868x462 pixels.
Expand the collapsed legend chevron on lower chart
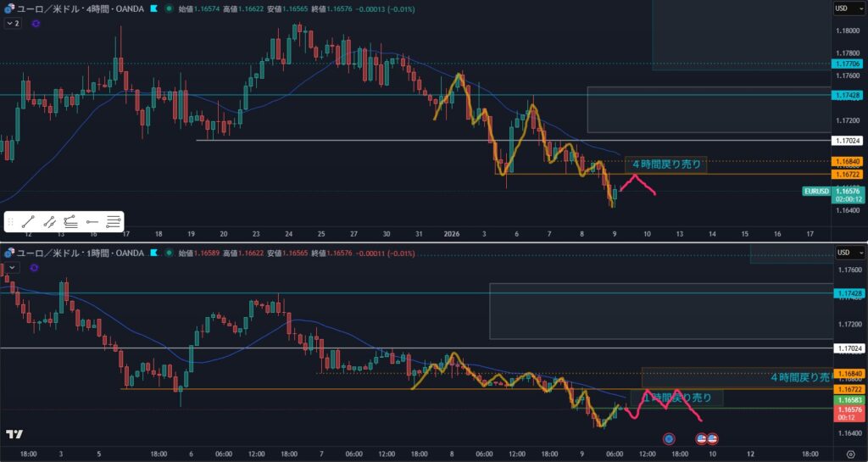click(11, 266)
